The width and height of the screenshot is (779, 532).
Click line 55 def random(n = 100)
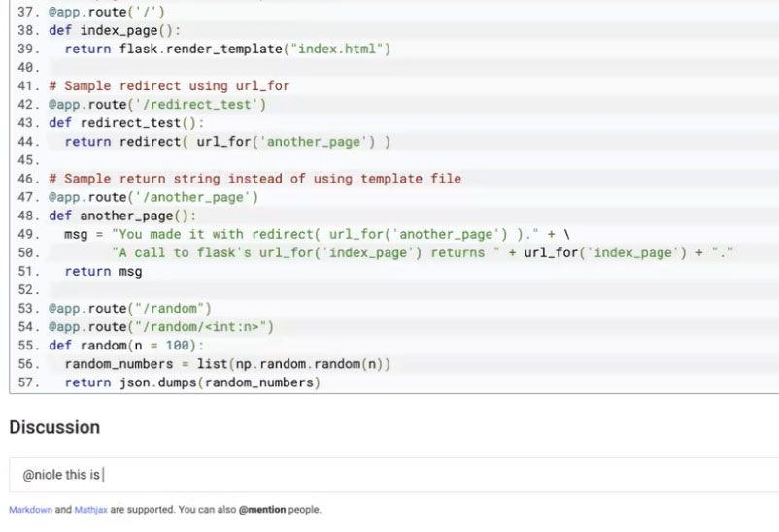click(126, 346)
